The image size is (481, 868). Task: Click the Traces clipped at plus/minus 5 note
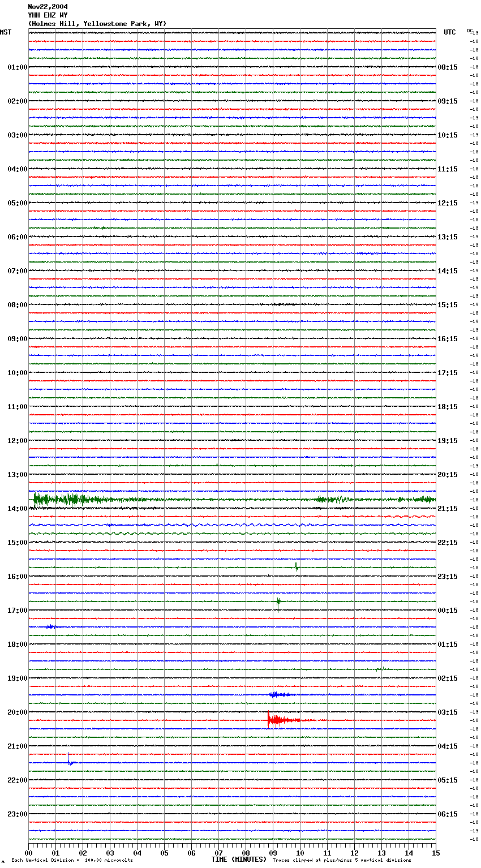pyautogui.click(x=342, y=861)
